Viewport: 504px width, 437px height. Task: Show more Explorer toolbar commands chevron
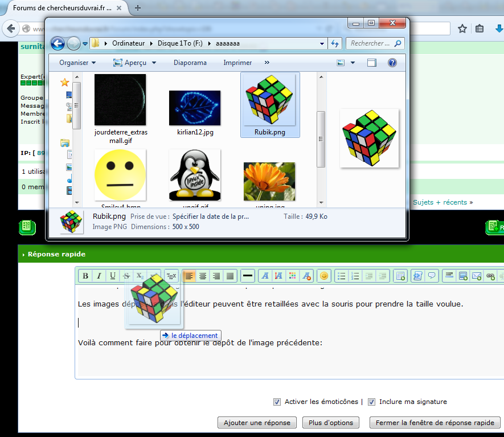[267, 62]
